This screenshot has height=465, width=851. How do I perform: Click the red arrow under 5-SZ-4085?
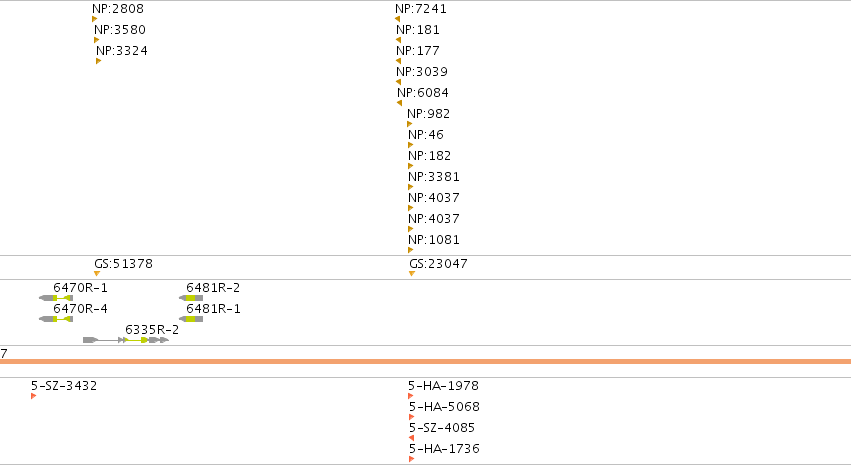click(x=411, y=438)
